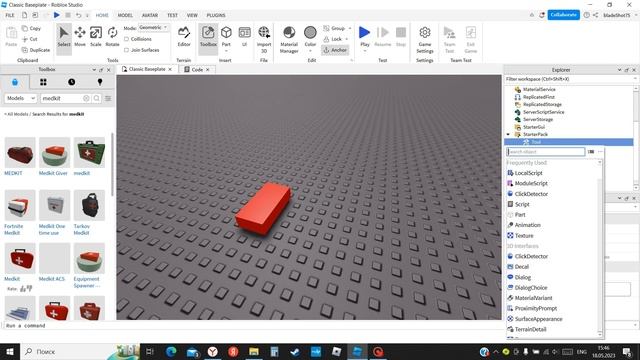Insert a SurfaceAppearance object
The image size is (640, 360).
point(538,319)
